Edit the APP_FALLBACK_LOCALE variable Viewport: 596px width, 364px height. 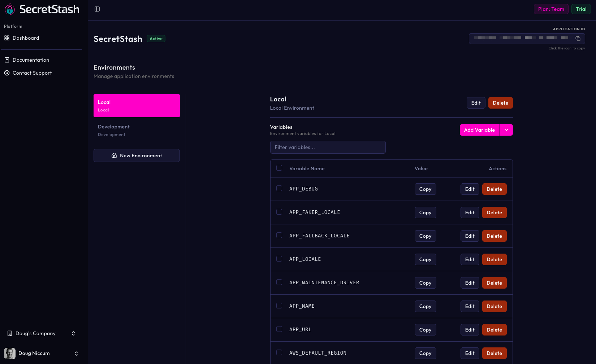tap(470, 236)
